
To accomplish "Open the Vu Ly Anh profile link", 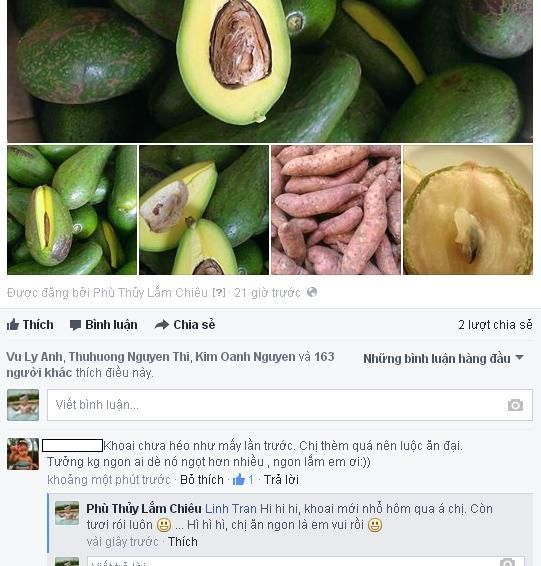I will click(34, 357).
